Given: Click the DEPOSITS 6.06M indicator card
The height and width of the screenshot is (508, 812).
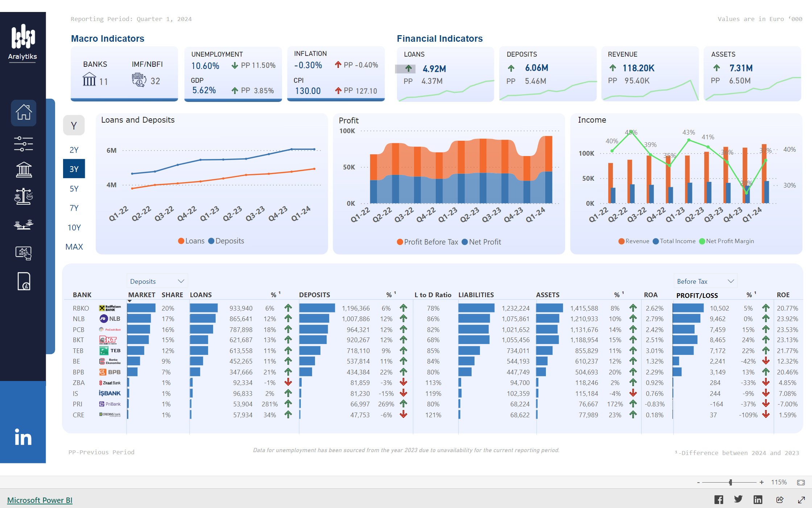Looking at the screenshot, I should (x=548, y=74).
